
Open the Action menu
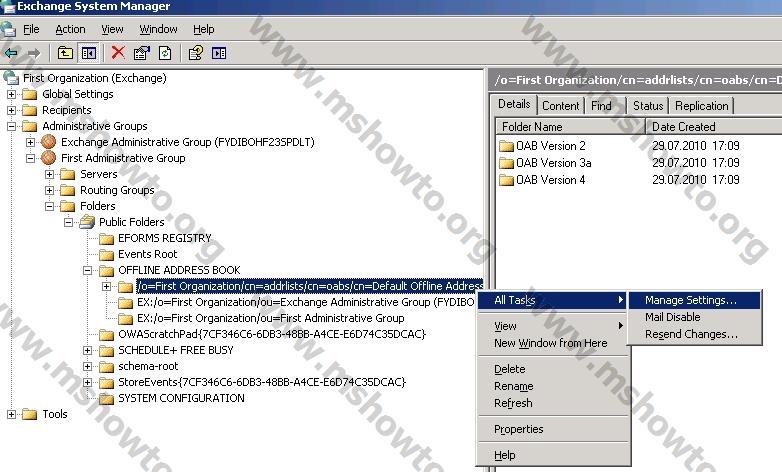coord(70,29)
